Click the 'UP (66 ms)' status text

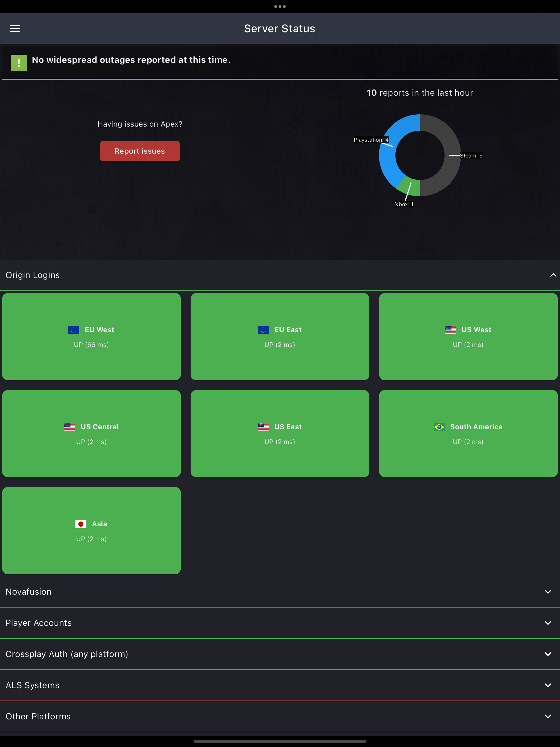pyautogui.click(x=92, y=345)
